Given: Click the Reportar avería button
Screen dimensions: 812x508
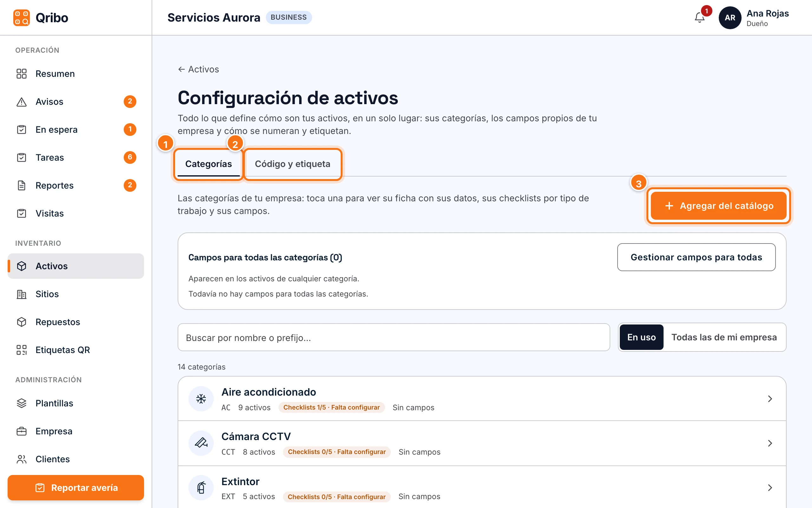Looking at the screenshot, I should click(76, 487).
